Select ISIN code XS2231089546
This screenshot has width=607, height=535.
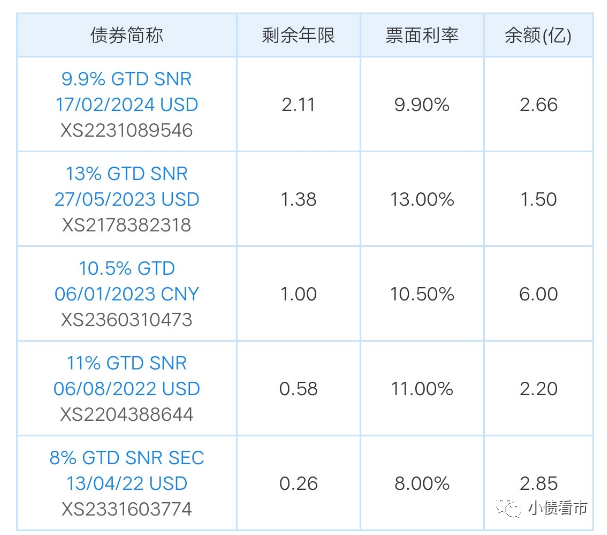[127, 130]
